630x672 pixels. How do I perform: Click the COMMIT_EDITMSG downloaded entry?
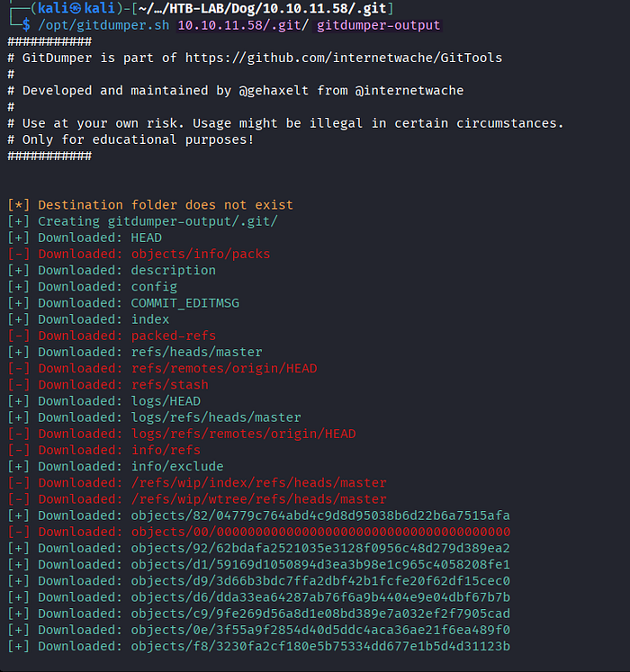[184, 303]
